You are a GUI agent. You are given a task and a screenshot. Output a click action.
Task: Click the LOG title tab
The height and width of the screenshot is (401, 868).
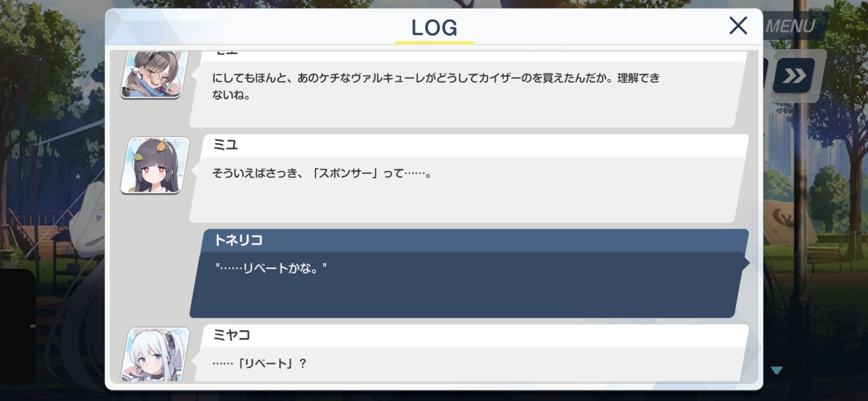(x=434, y=27)
